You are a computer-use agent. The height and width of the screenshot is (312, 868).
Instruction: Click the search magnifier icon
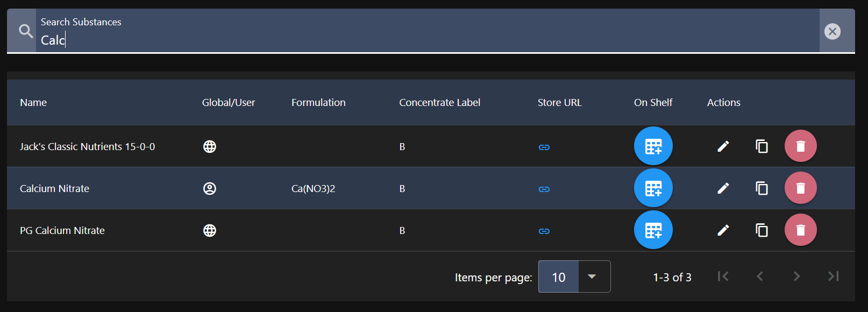pyautogui.click(x=25, y=31)
